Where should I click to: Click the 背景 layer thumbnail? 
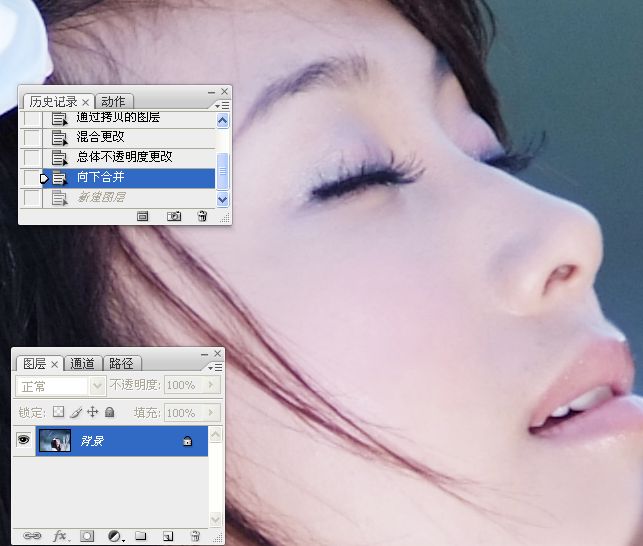tap(53, 441)
